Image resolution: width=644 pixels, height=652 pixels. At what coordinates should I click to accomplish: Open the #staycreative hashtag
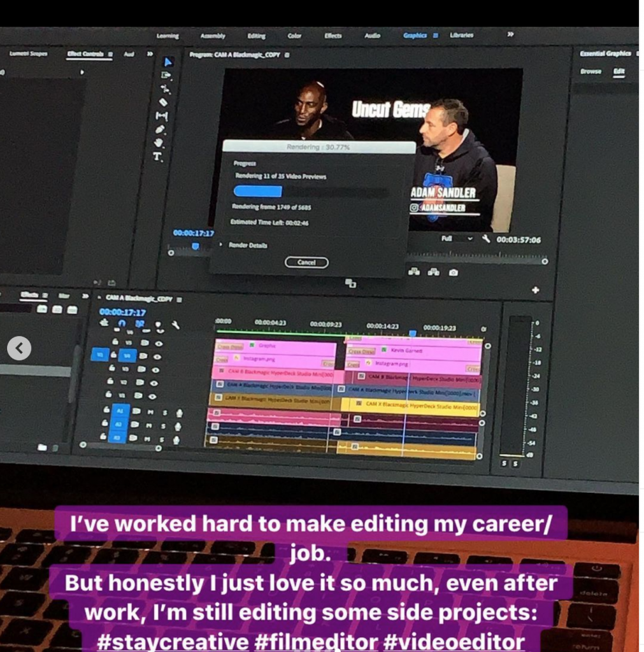pyautogui.click(x=173, y=642)
